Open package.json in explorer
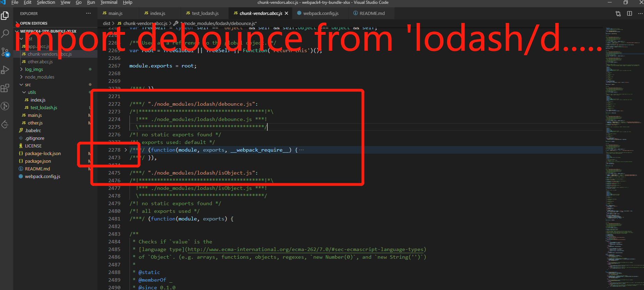This screenshot has height=290, width=644. 38,161
